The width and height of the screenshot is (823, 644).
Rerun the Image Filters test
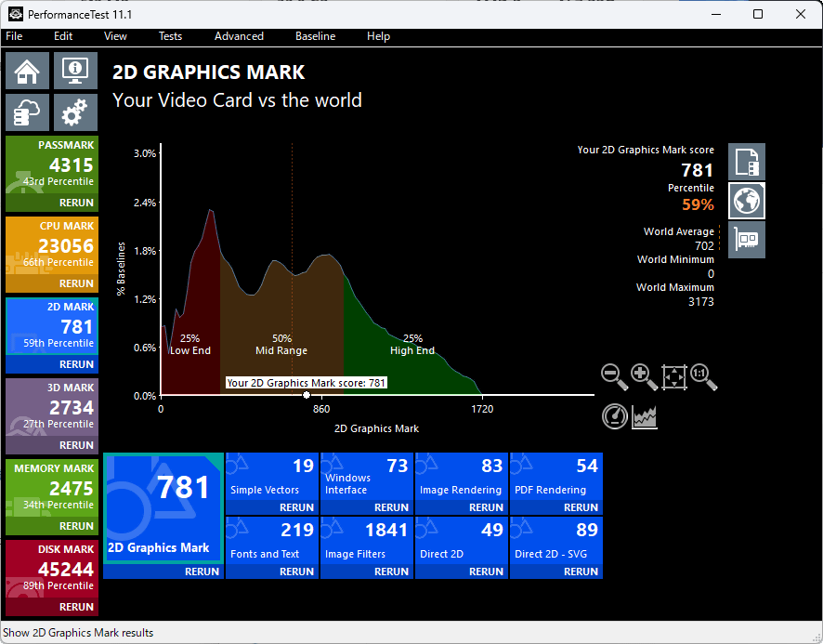click(391, 572)
